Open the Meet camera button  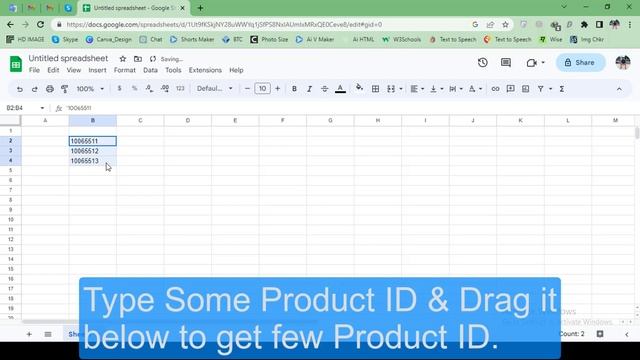pyautogui.click(x=535, y=63)
